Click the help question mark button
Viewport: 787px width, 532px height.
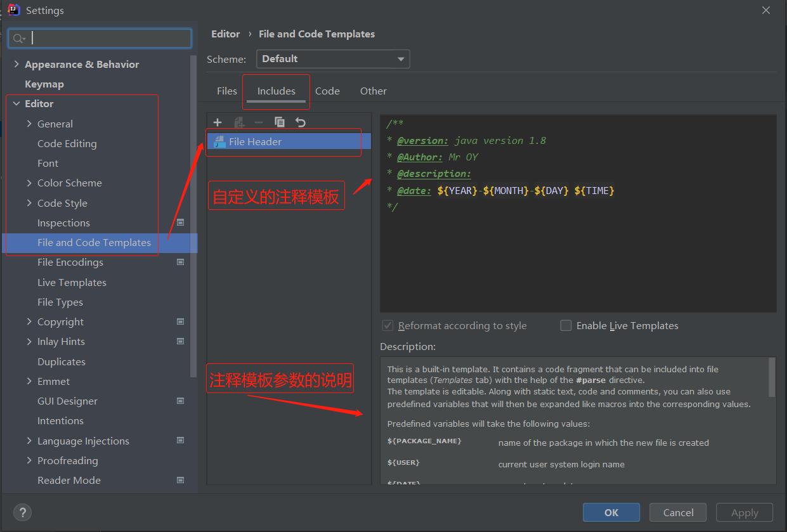pos(22,512)
